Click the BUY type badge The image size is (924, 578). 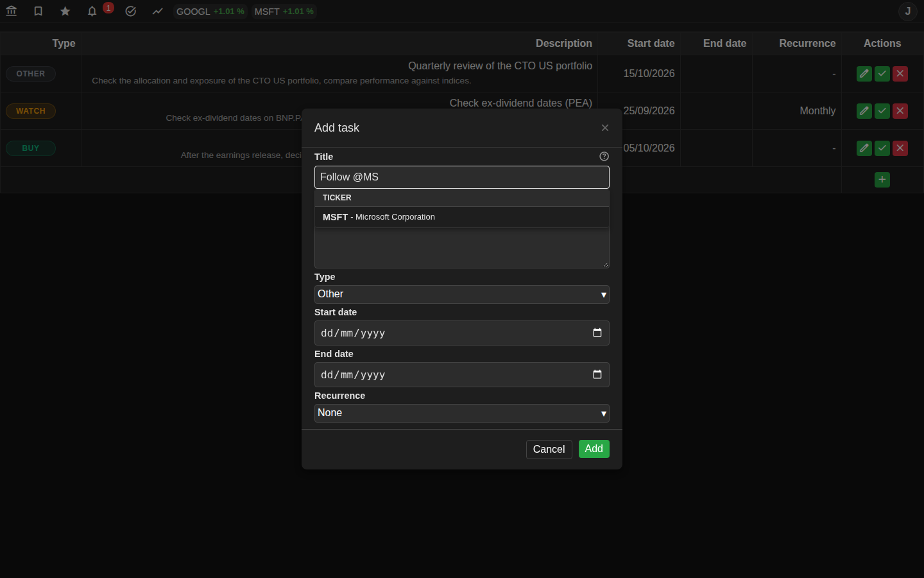coord(31,148)
